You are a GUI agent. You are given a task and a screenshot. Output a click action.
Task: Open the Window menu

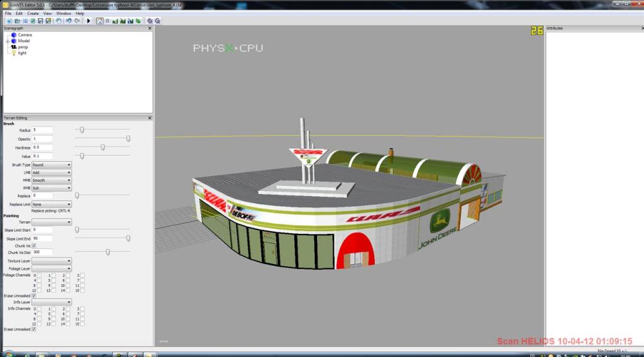(x=64, y=14)
